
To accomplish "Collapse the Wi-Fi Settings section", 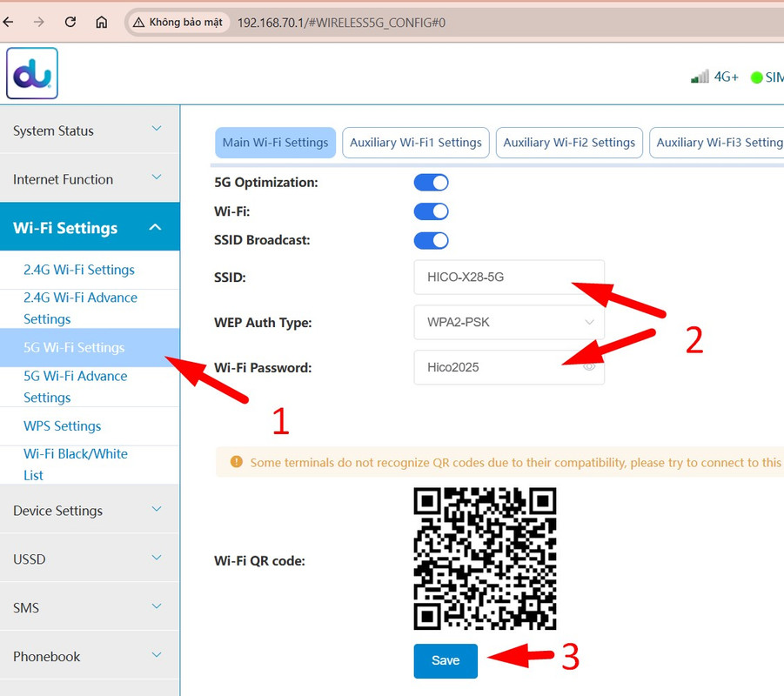I will click(90, 227).
